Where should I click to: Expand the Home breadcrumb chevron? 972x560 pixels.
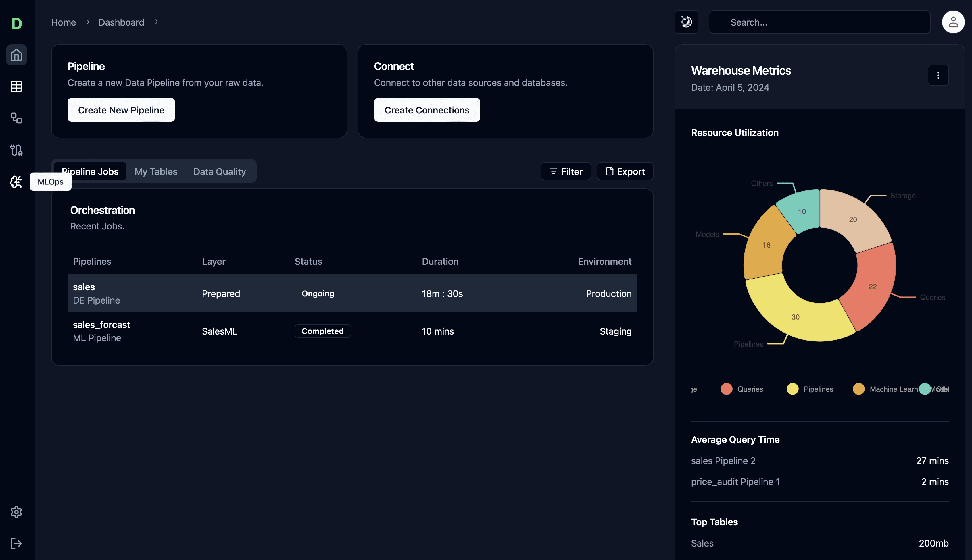point(89,22)
